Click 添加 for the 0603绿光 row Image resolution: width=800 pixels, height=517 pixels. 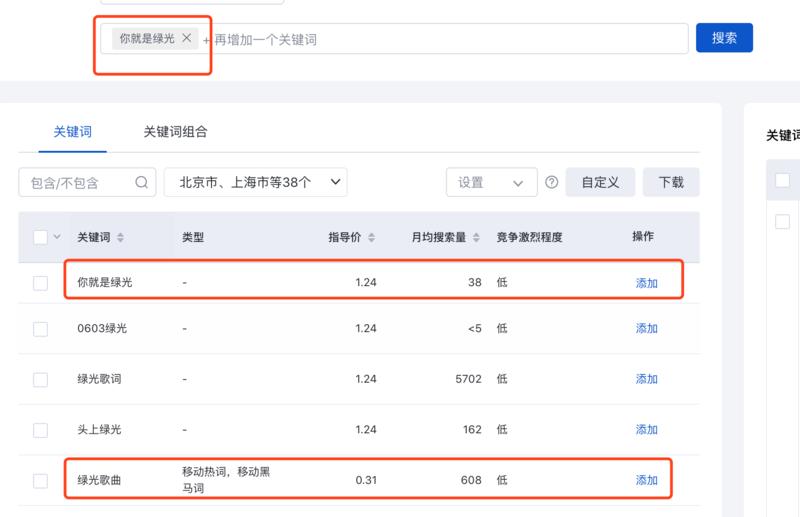[x=646, y=328]
